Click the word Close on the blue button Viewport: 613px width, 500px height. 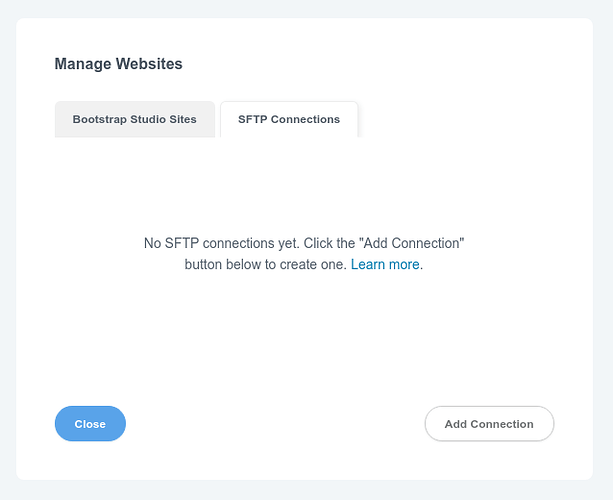coord(90,424)
